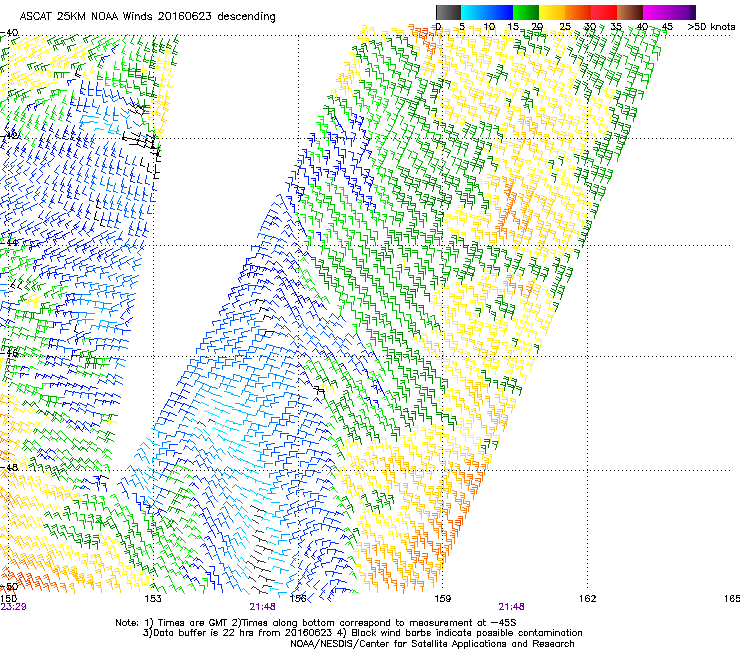Image resolution: width=740 pixels, height=650 pixels.
Task: Click the purple '21:48' label near 156
Action: tap(262, 607)
